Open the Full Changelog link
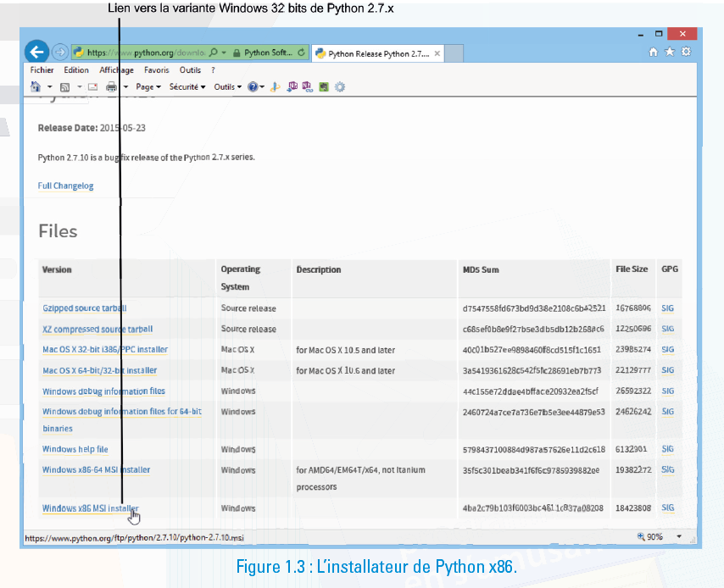This screenshot has height=588, width=724. [65, 186]
